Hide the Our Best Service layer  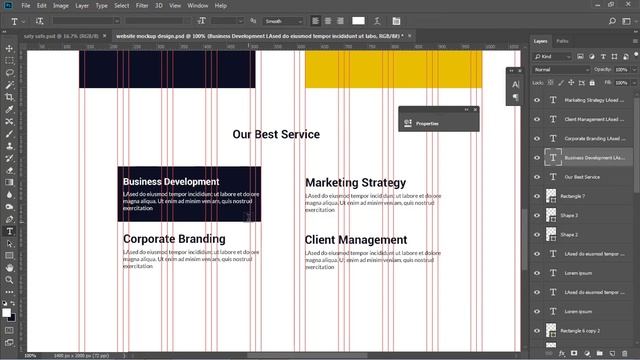(537, 177)
